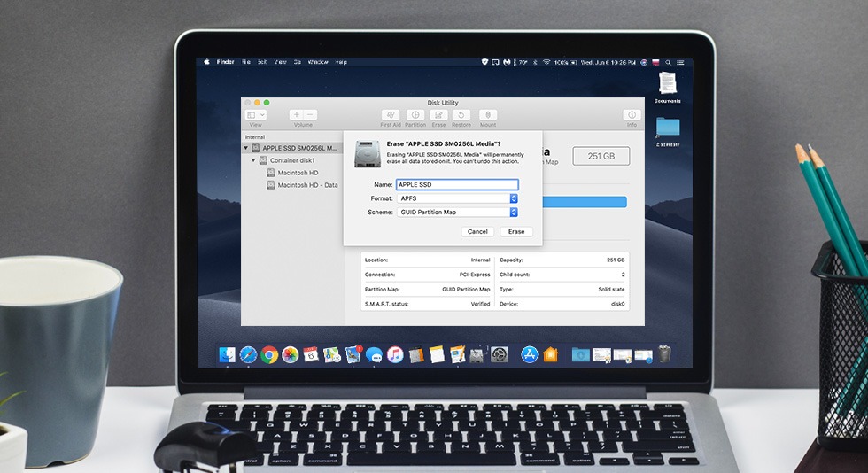The height and width of the screenshot is (473, 868).
Task: Open Calendar from the Dock
Action: pyautogui.click(x=311, y=354)
